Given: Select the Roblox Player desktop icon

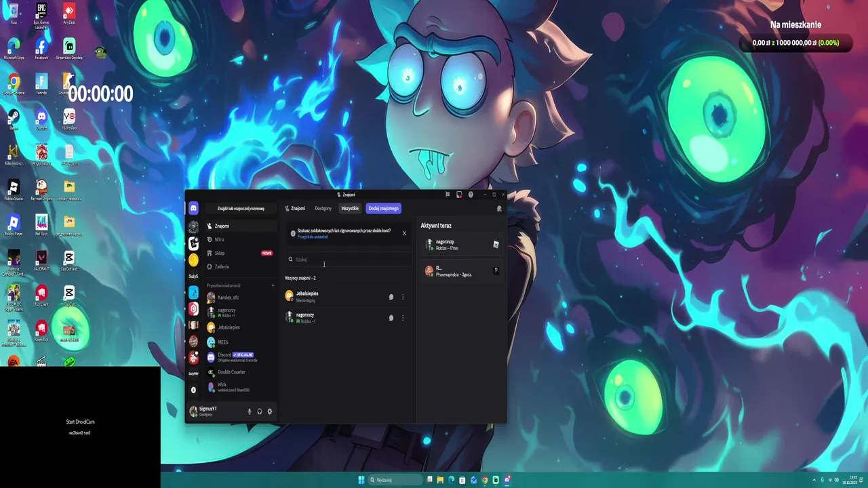Looking at the screenshot, I should point(14,226).
